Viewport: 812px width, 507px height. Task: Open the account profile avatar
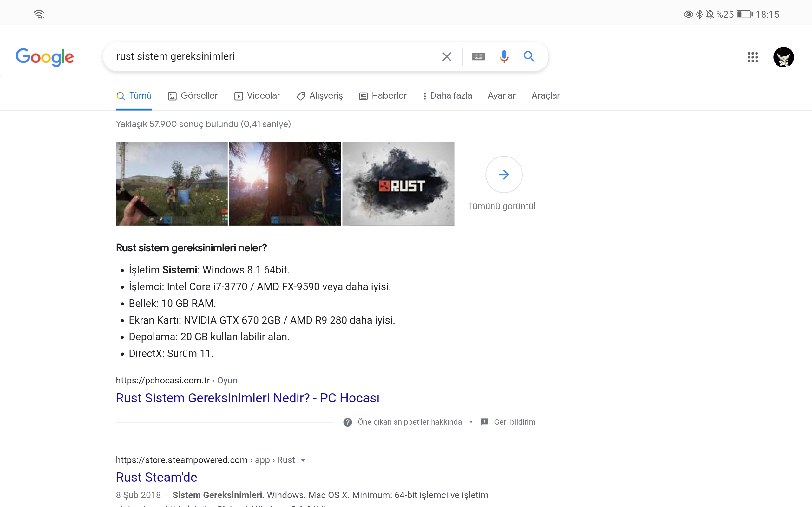pyautogui.click(x=783, y=57)
